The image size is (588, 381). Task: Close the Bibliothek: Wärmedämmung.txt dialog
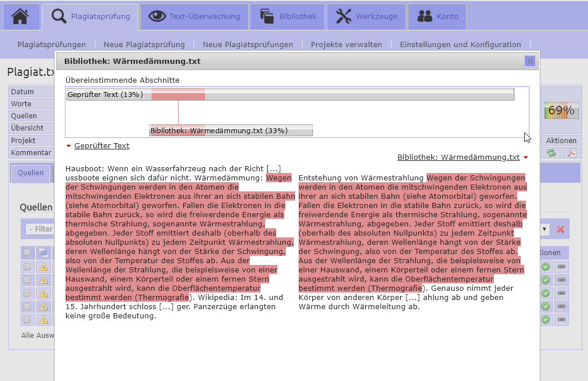(530, 61)
